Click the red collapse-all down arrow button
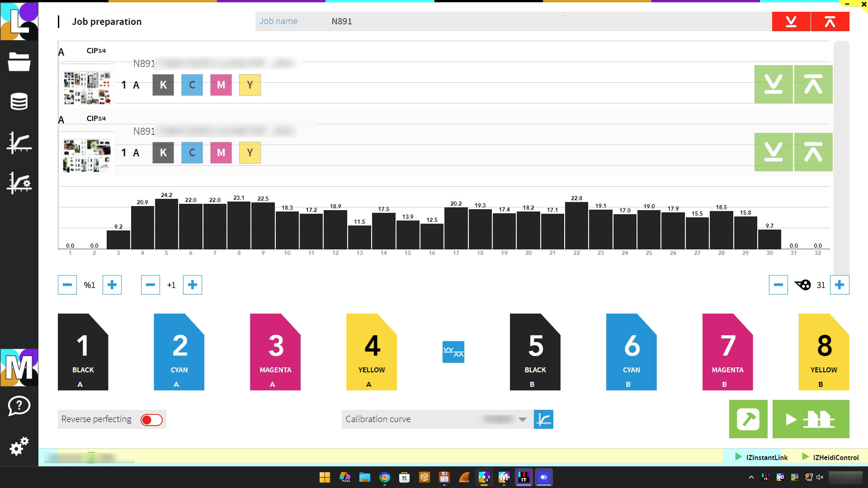Viewport: 868px width, 488px height. pyautogui.click(x=791, y=21)
